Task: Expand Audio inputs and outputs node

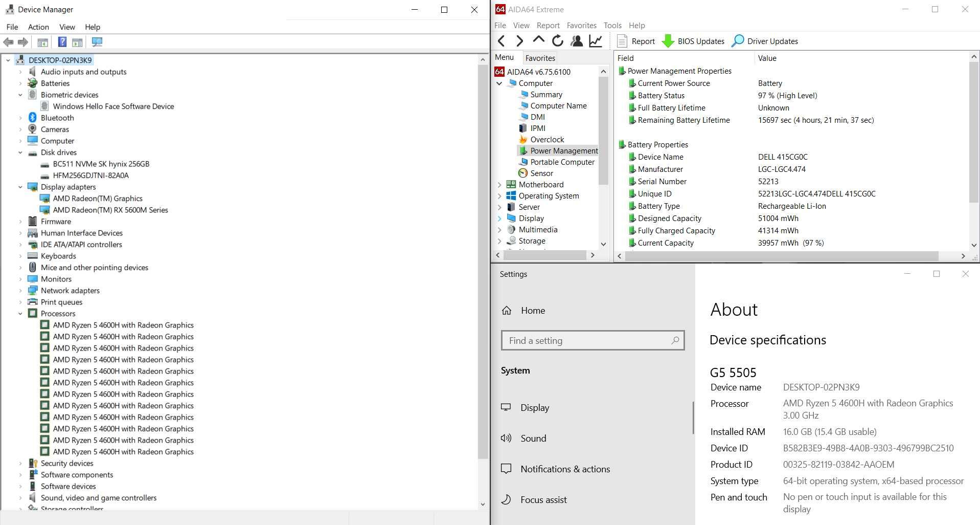Action: pyautogui.click(x=20, y=72)
